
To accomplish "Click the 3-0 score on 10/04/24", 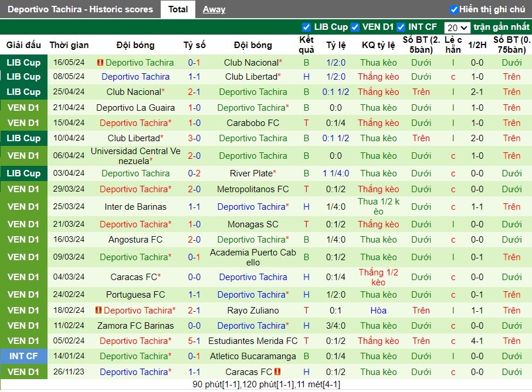I will (x=194, y=138).
